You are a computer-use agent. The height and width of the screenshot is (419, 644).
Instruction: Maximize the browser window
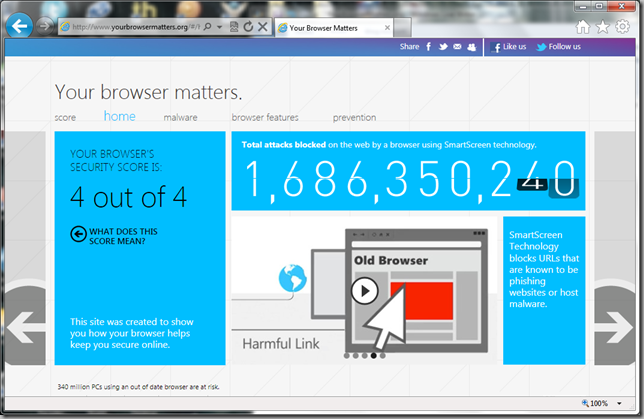coord(599,6)
